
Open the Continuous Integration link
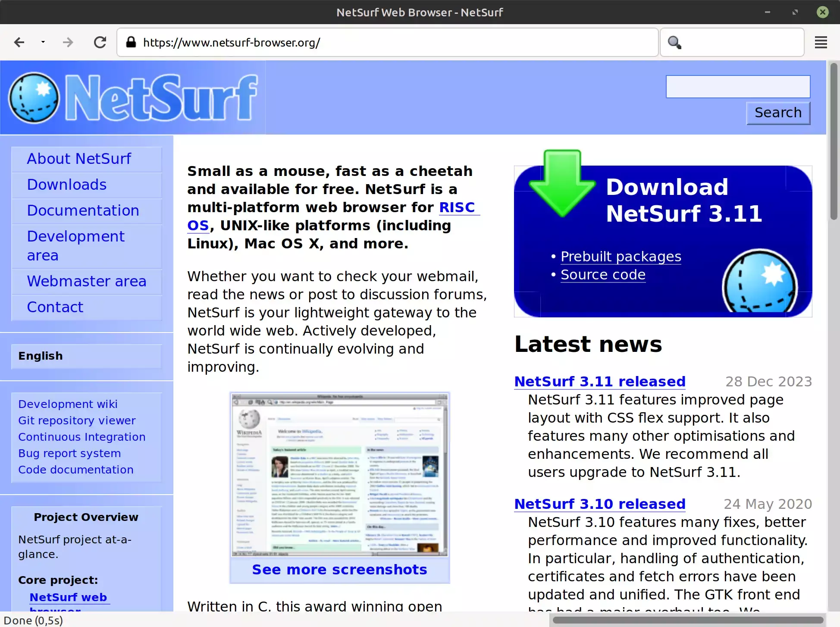click(x=81, y=437)
